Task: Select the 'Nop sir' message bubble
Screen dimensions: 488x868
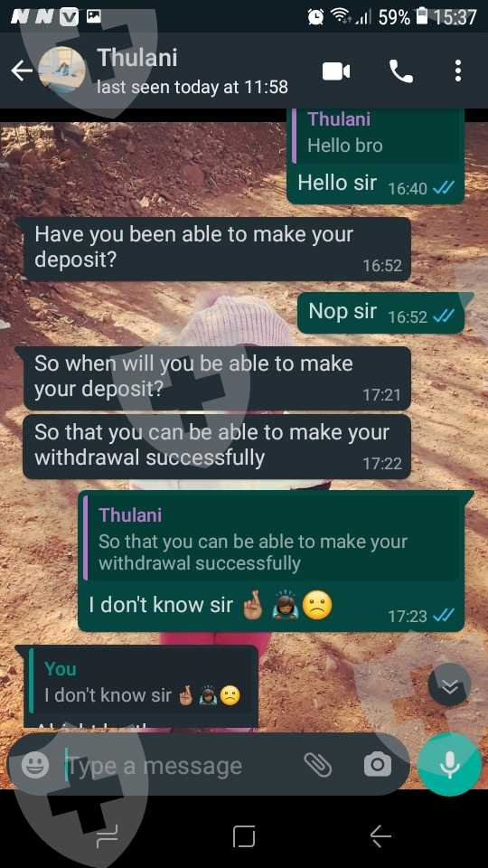Action: click(380, 313)
